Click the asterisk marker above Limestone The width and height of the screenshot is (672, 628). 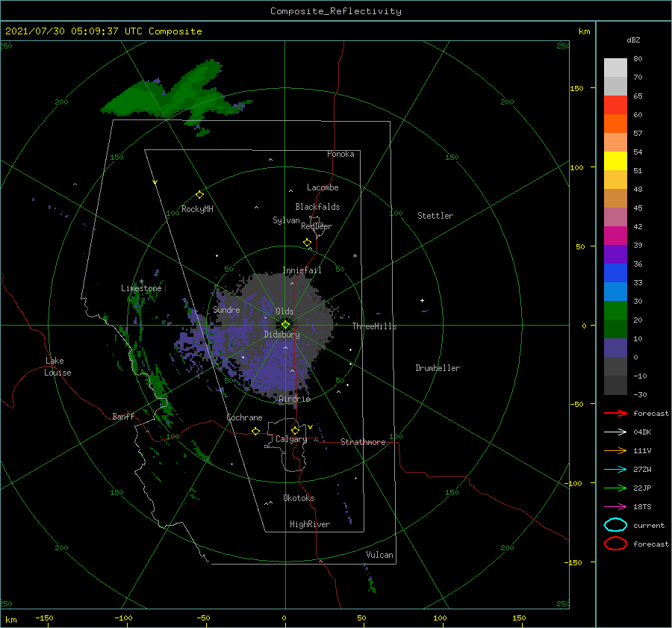(141, 282)
